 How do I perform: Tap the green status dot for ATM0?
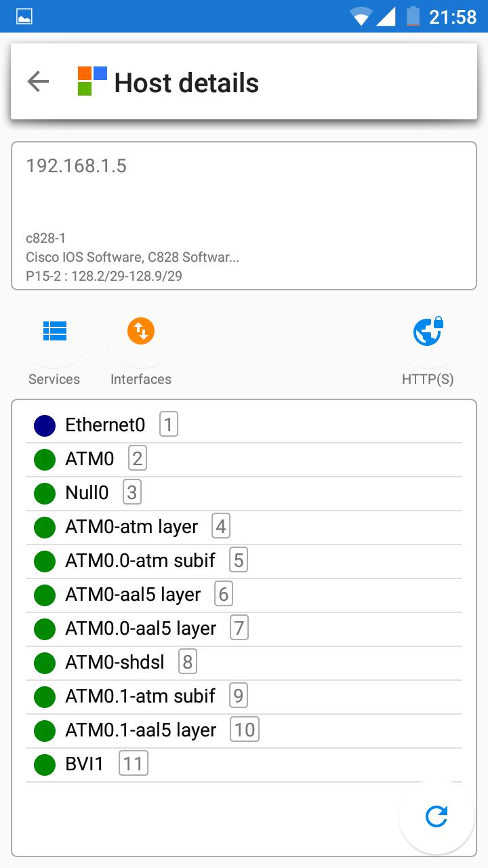click(x=45, y=460)
